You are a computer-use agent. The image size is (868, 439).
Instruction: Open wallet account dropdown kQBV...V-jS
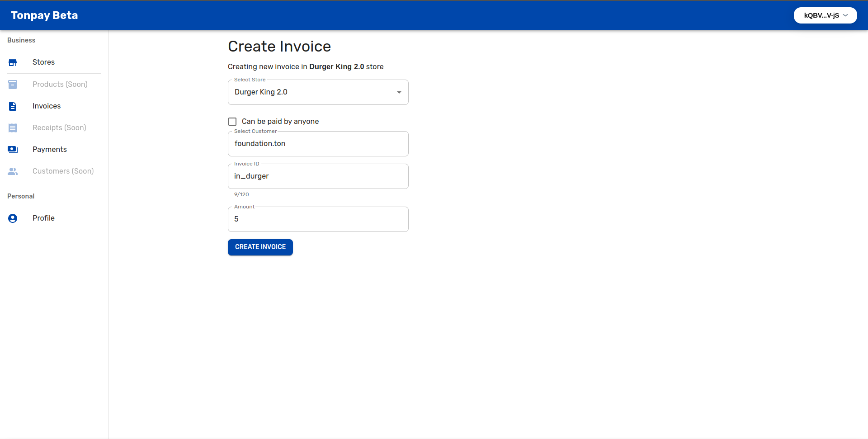point(826,15)
